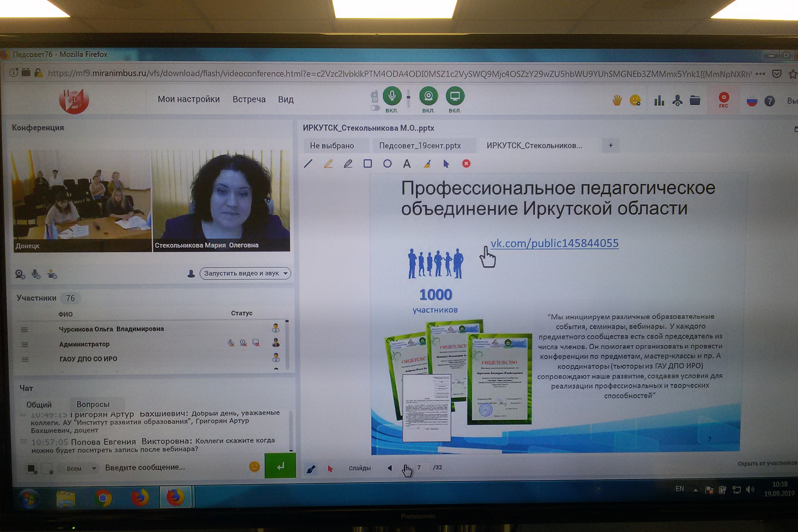Toggle the microphone button in the top bar

coord(392,96)
